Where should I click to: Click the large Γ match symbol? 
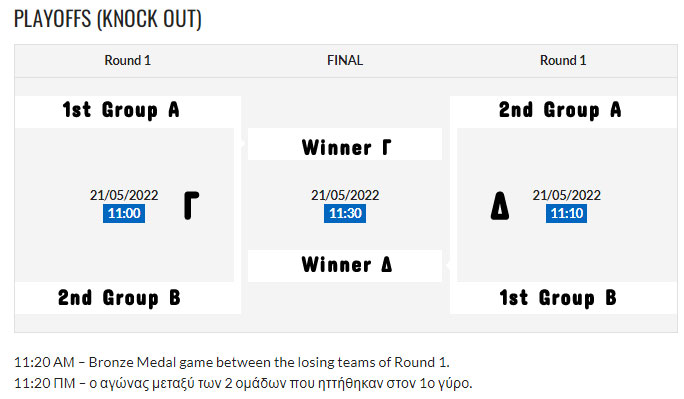191,205
